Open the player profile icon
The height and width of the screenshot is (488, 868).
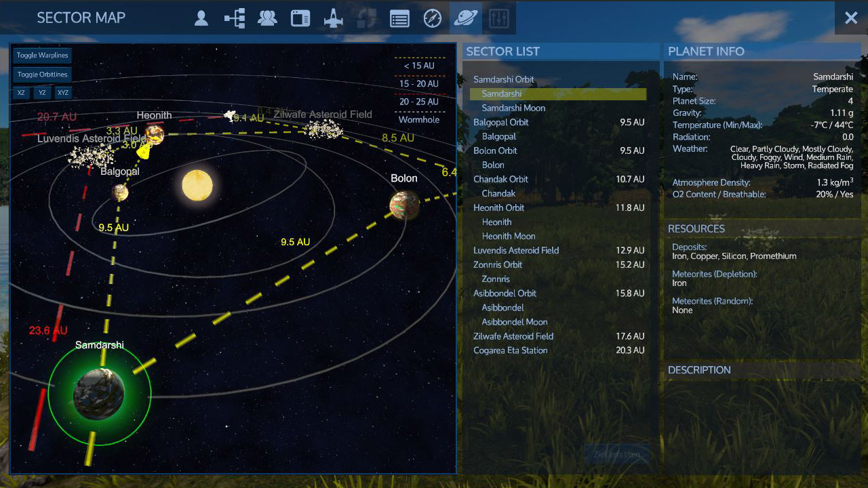pos(201,18)
